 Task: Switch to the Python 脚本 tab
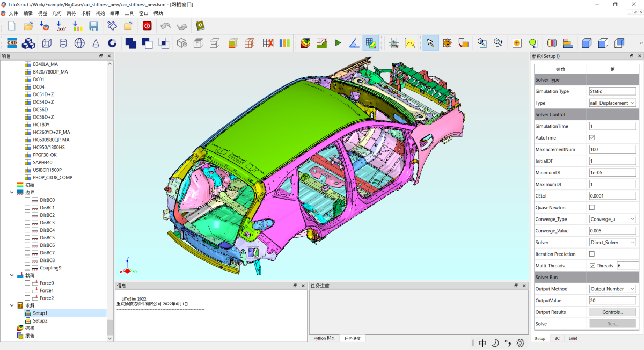pyautogui.click(x=324, y=338)
